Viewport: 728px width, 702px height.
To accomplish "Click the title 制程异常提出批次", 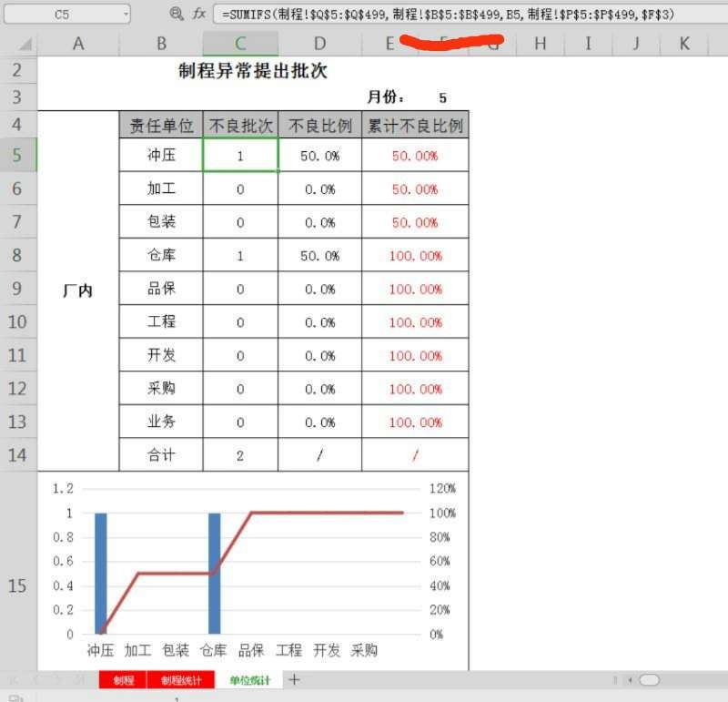I will click(x=253, y=71).
